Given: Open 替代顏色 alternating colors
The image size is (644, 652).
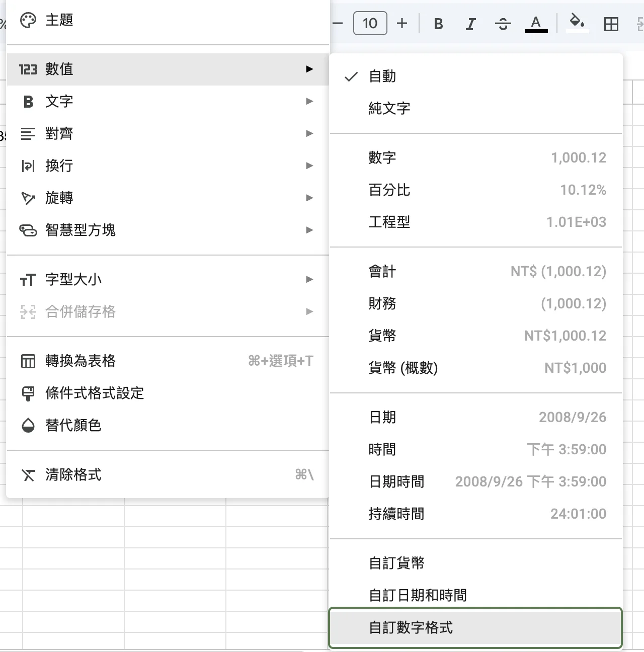Looking at the screenshot, I should pos(168,425).
